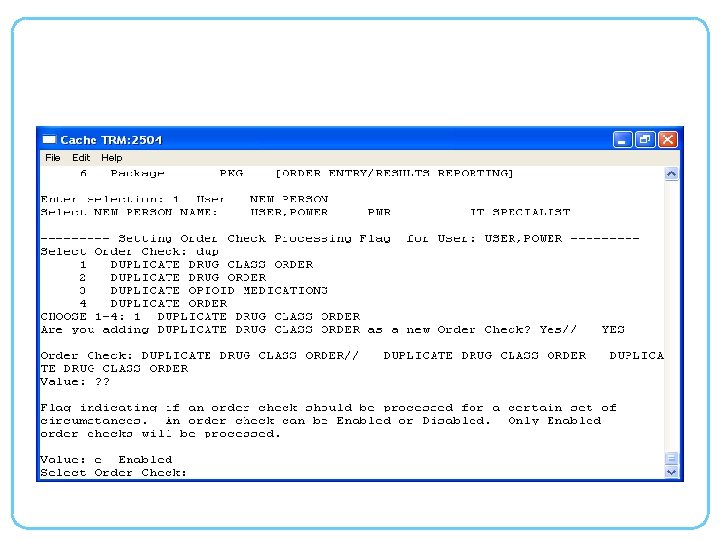Click the 'TE DRUG CLASS ORDER' wrapped line
This screenshot has width=720, height=540.
pos(114,369)
